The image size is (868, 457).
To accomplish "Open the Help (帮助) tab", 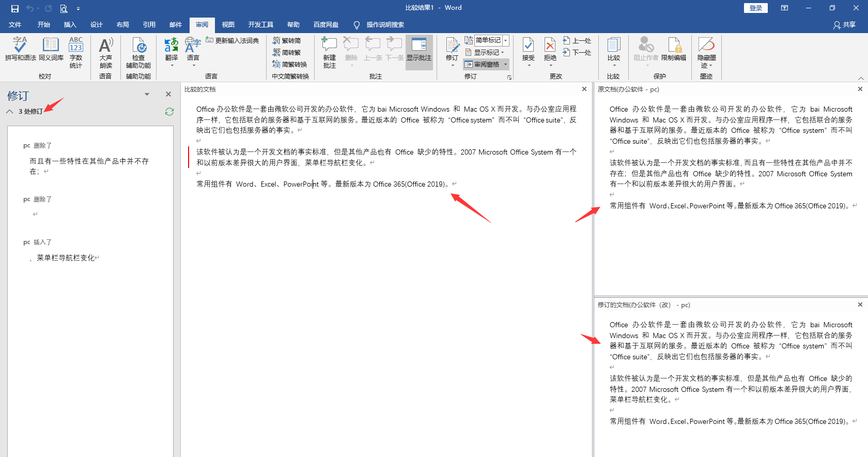I will tap(293, 25).
